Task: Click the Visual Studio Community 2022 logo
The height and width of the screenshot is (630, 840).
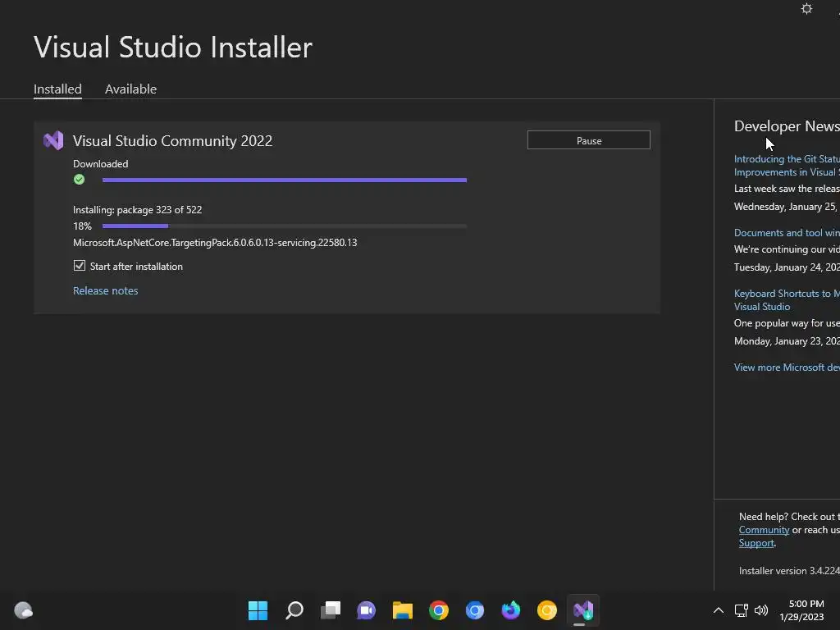Action: [53, 140]
